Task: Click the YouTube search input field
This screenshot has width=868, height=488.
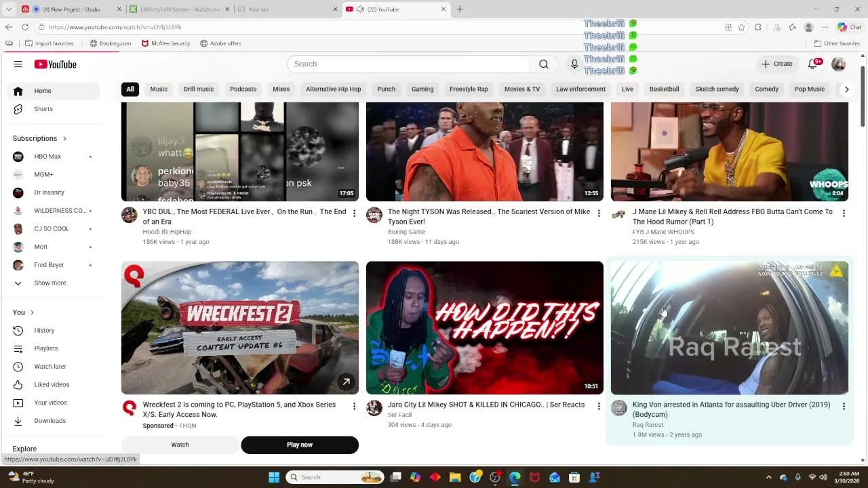Action: (408, 64)
